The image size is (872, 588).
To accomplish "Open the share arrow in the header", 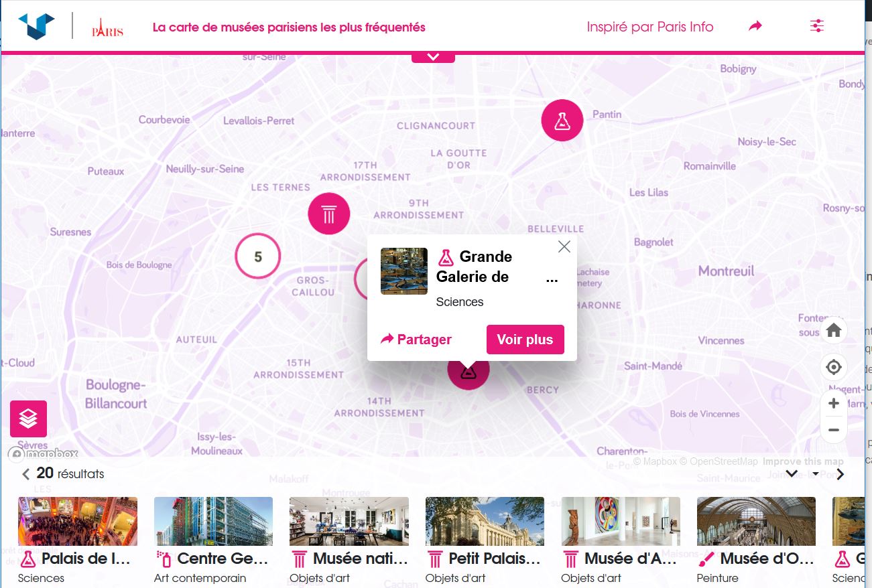I will [x=754, y=24].
